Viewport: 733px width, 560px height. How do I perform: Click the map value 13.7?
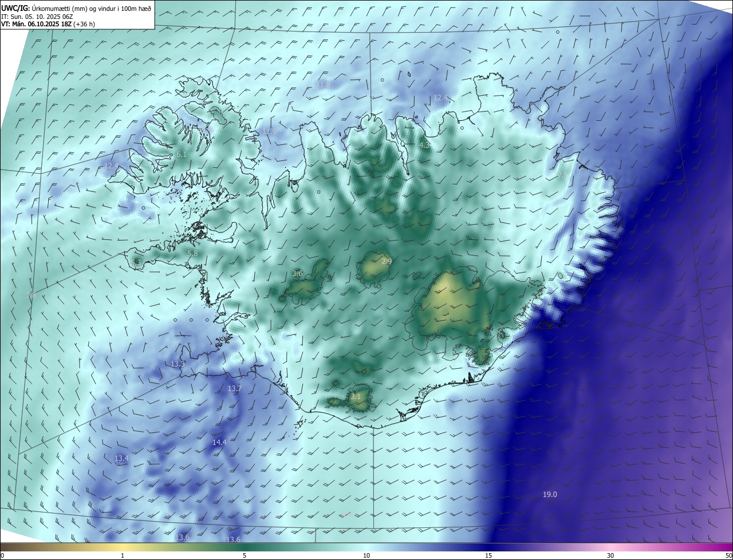pos(235,389)
